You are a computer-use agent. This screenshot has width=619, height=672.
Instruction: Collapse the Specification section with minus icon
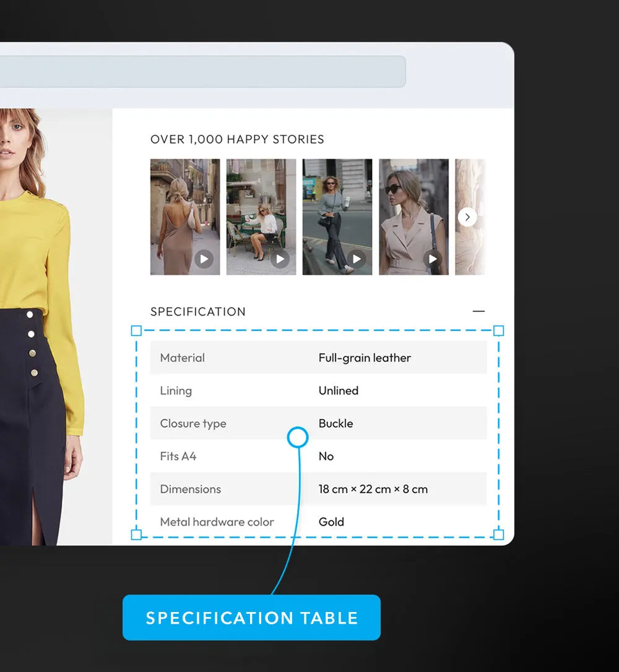(x=478, y=311)
